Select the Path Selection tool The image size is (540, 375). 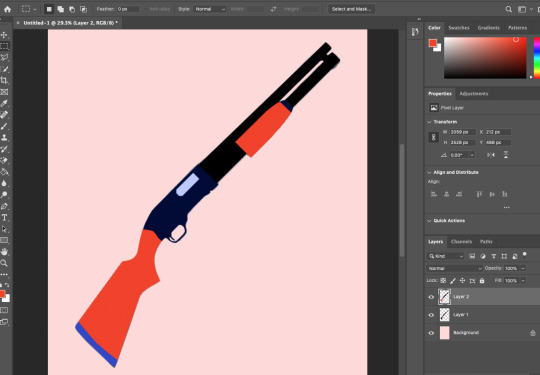[4, 229]
